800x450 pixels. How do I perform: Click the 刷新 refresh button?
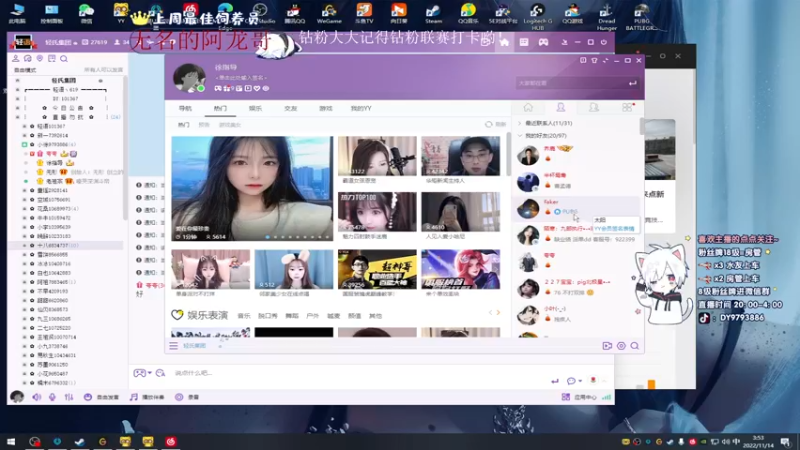click(x=495, y=124)
